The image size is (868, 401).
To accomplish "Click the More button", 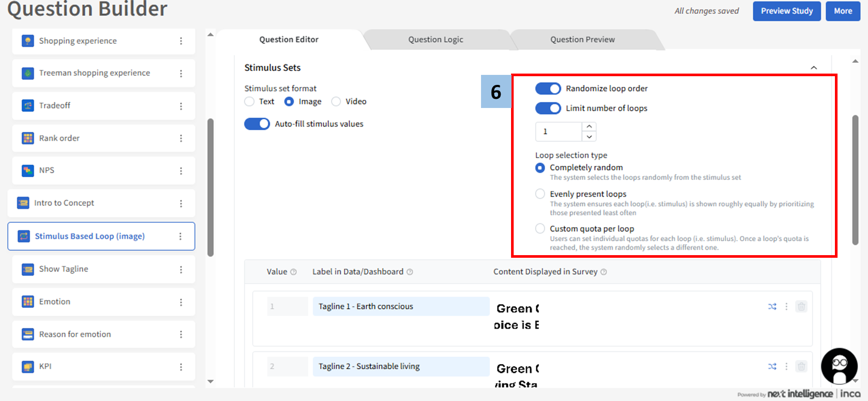I will click(x=843, y=11).
